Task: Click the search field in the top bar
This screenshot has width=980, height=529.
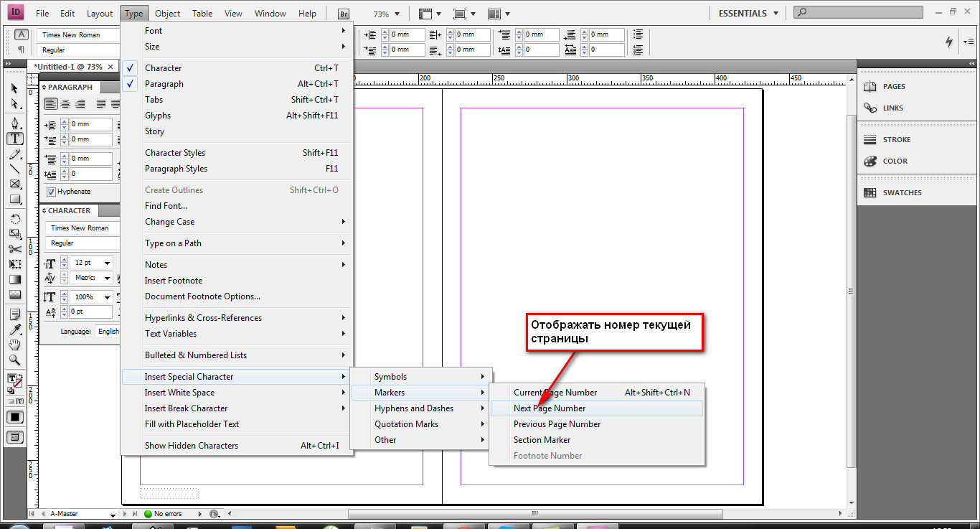Action: click(x=861, y=12)
